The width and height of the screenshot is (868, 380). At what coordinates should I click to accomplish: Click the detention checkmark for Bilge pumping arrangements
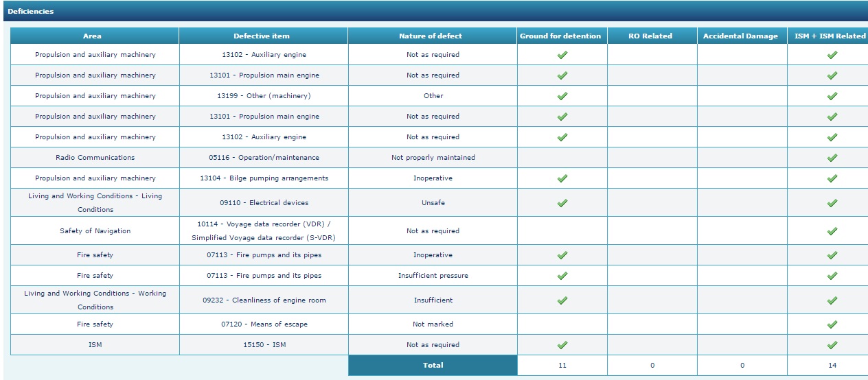pos(562,178)
